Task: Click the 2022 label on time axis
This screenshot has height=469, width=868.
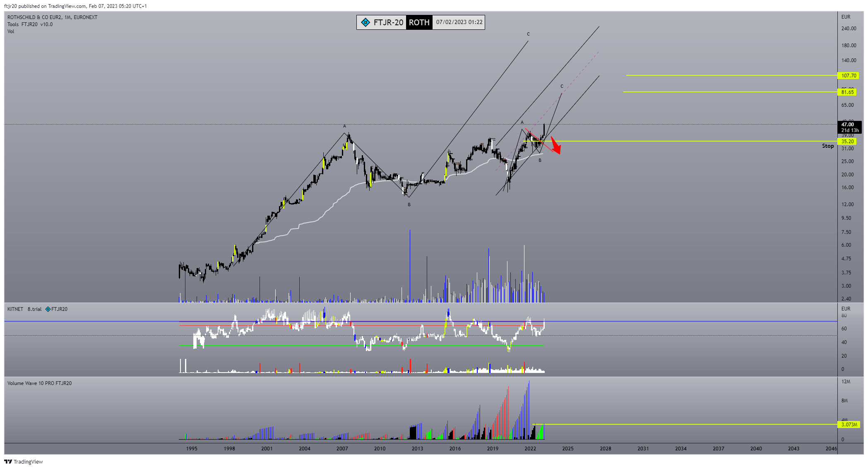Action: click(530, 449)
